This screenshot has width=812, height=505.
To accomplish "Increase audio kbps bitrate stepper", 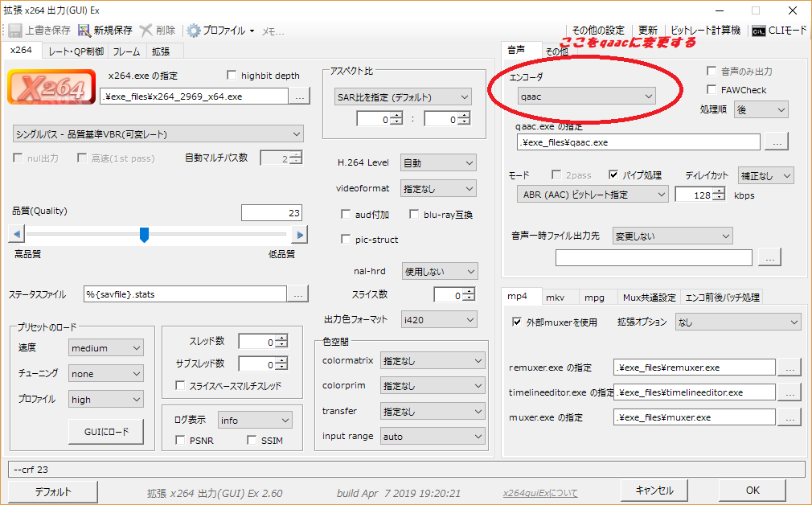I will pyautogui.click(x=719, y=191).
